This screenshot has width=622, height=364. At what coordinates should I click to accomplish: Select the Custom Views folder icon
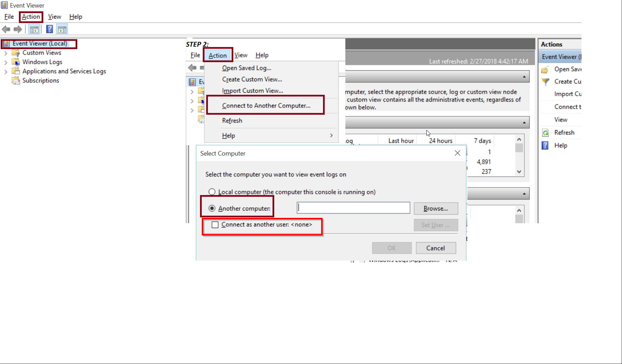point(16,53)
